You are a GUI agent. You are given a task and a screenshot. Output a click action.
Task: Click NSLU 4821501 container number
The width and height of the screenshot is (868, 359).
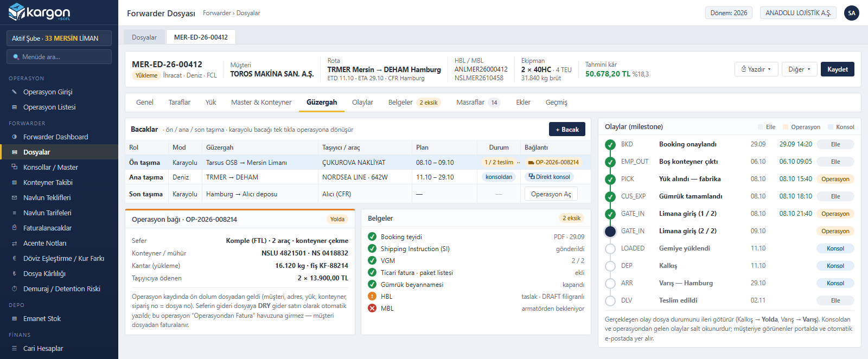coord(284,253)
